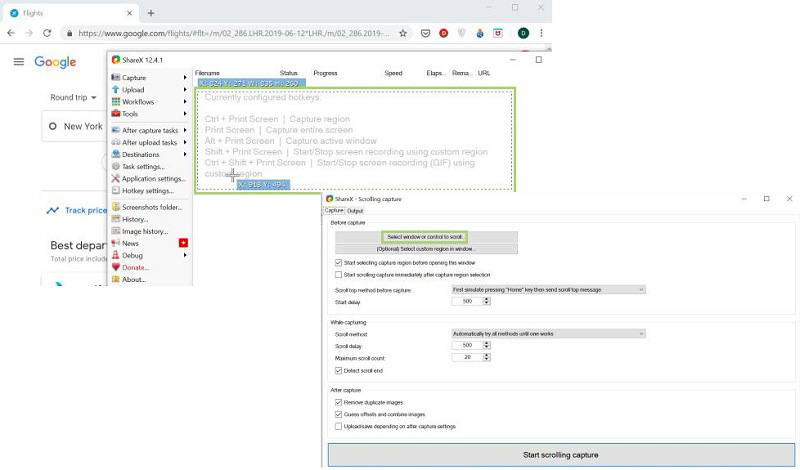Switch to the Output tab

tap(355, 211)
